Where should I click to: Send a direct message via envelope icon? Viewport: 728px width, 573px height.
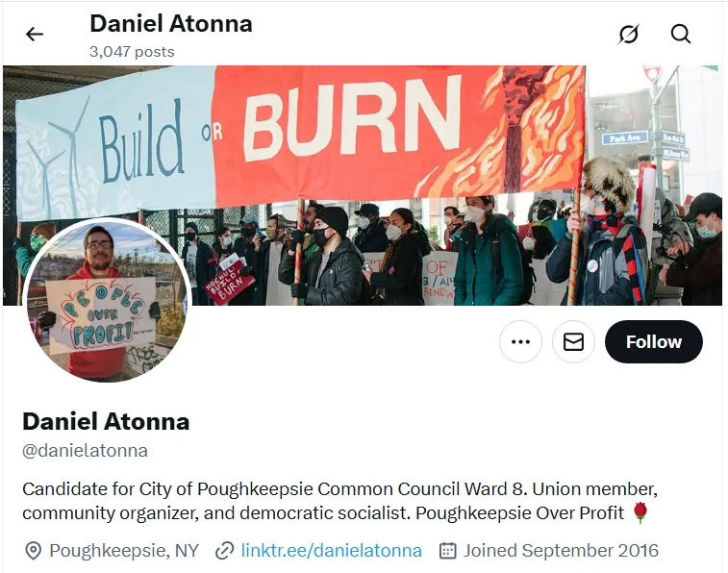click(x=573, y=342)
